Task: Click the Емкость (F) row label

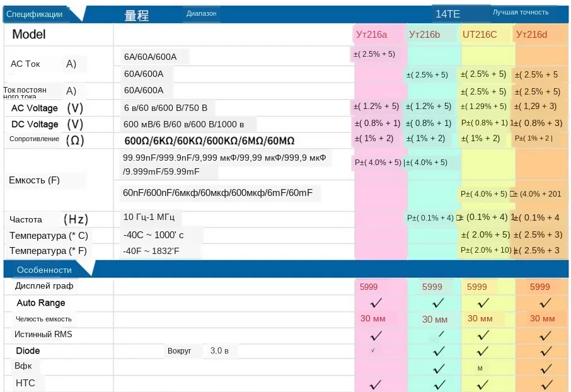Action: [x=34, y=180]
